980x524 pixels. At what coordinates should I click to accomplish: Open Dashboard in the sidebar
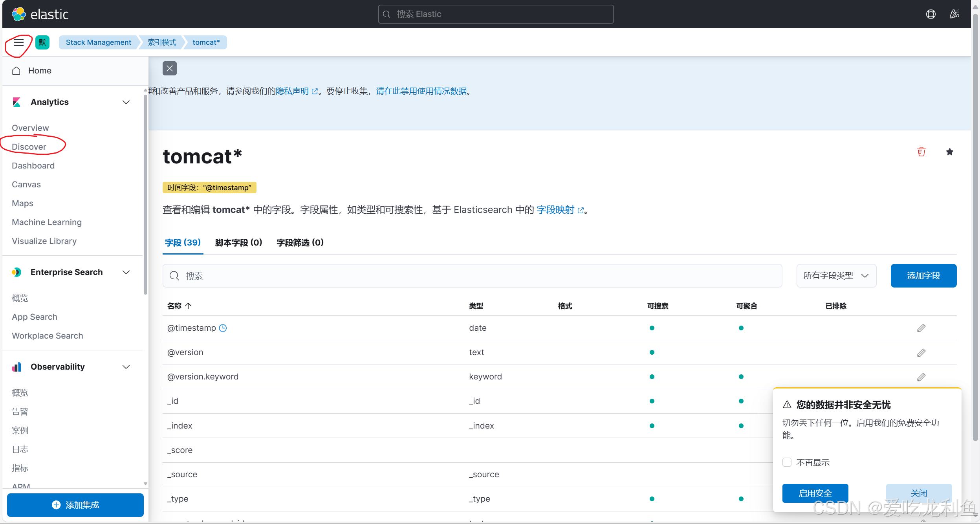[x=33, y=166]
